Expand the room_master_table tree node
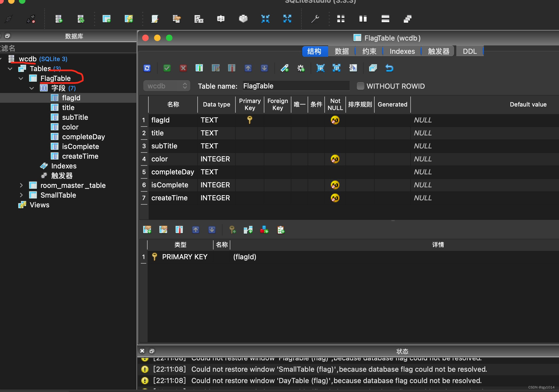This screenshot has width=559, height=392. pyautogui.click(x=21, y=185)
